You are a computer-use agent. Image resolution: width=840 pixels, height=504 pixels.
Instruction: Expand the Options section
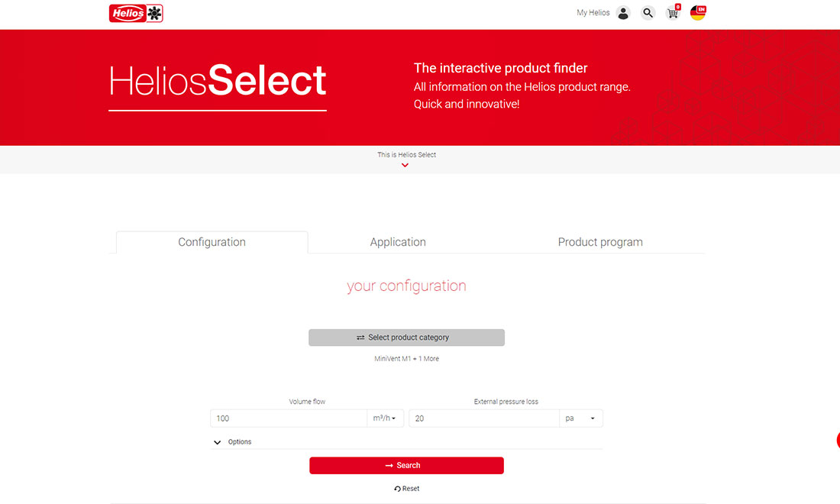(233, 442)
